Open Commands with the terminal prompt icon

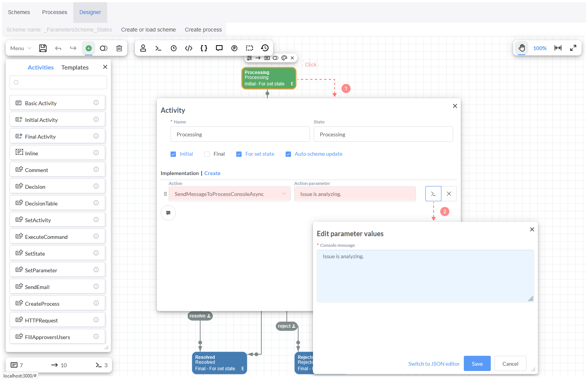coord(158,48)
